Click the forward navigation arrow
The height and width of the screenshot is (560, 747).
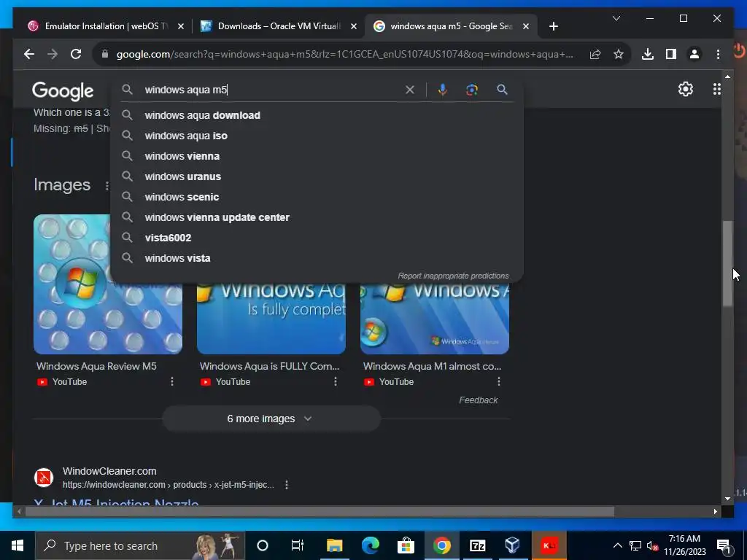pyautogui.click(x=53, y=54)
